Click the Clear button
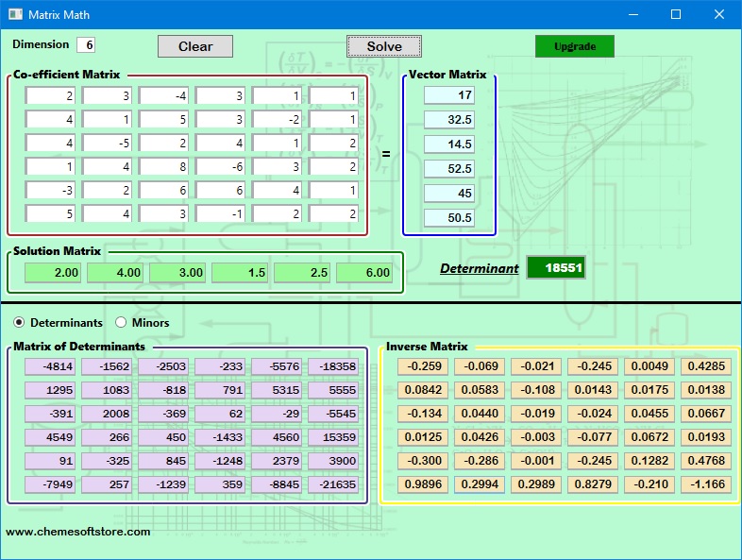The image size is (742, 560). click(195, 46)
